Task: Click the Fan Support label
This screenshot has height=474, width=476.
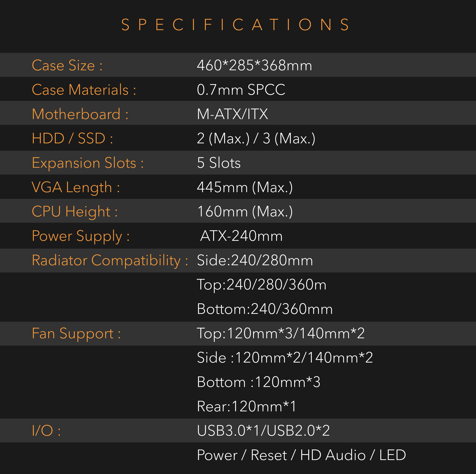Action: [76, 333]
